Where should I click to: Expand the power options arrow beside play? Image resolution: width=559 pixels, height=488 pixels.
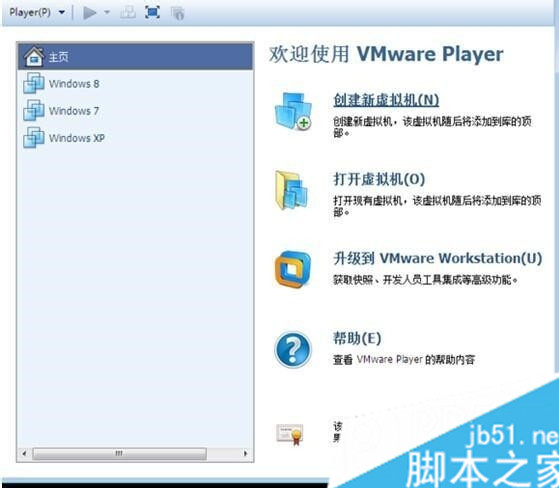pyautogui.click(x=107, y=12)
